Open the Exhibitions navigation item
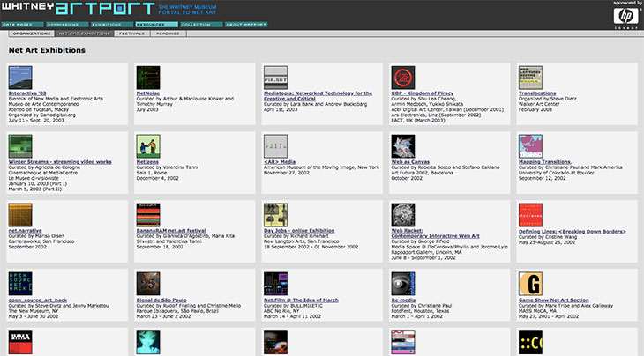 pos(112,25)
